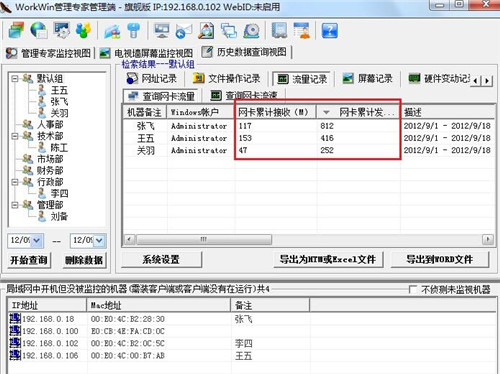Open the start date dropdown
The image size is (500, 374).
[x=37, y=240]
